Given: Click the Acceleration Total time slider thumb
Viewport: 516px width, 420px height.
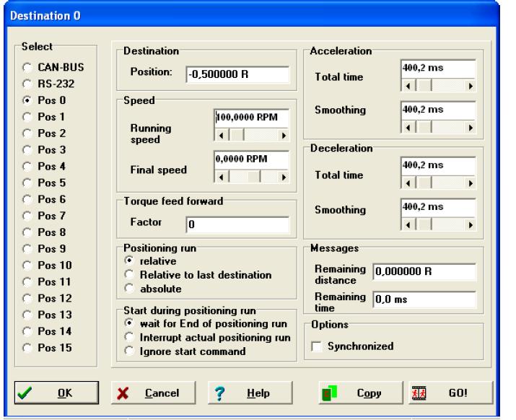Looking at the screenshot, I should click(x=424, y=87).
